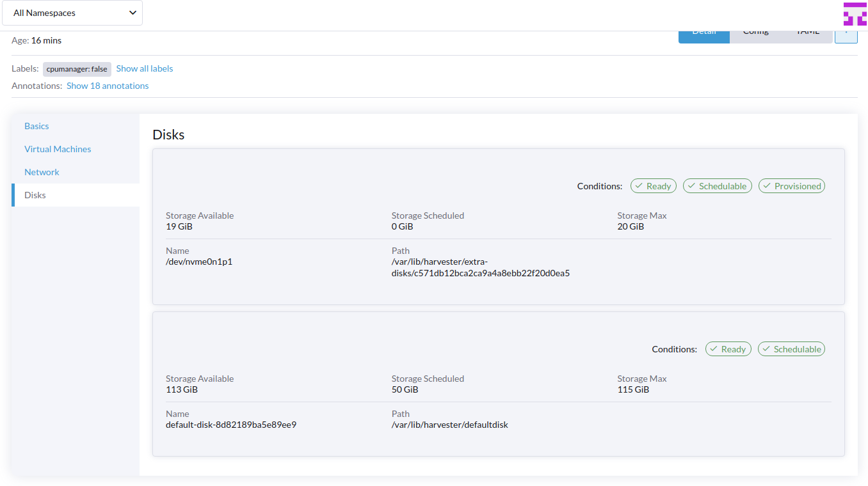868x486 pixels.
Task: Select the Disks side tab
Action: tap(76, 195)
